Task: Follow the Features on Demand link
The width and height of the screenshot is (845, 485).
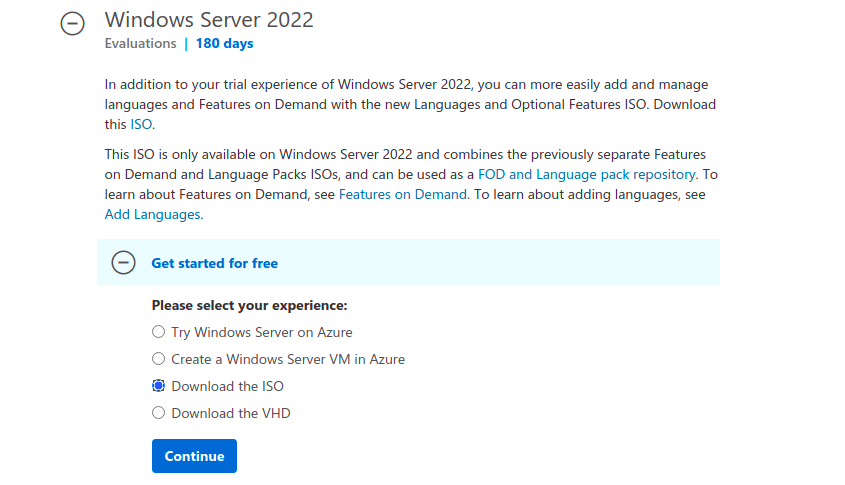Action: click(x=403, y=194)
